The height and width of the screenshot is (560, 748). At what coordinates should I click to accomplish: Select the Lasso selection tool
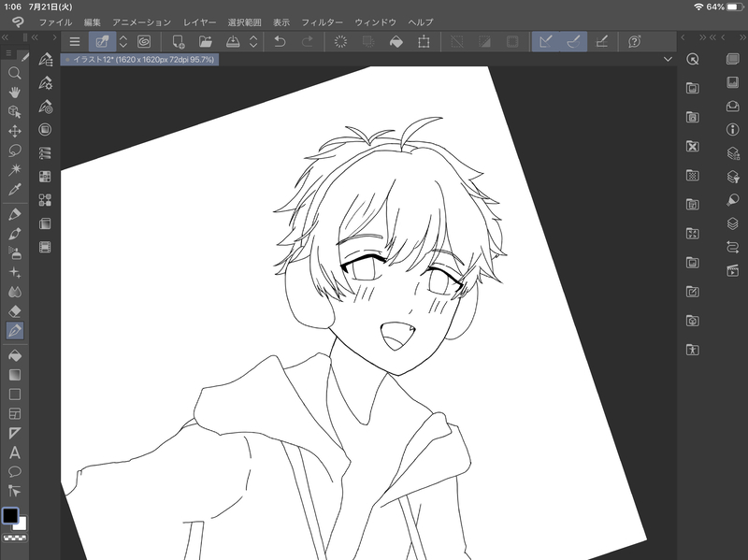[14, 151]
